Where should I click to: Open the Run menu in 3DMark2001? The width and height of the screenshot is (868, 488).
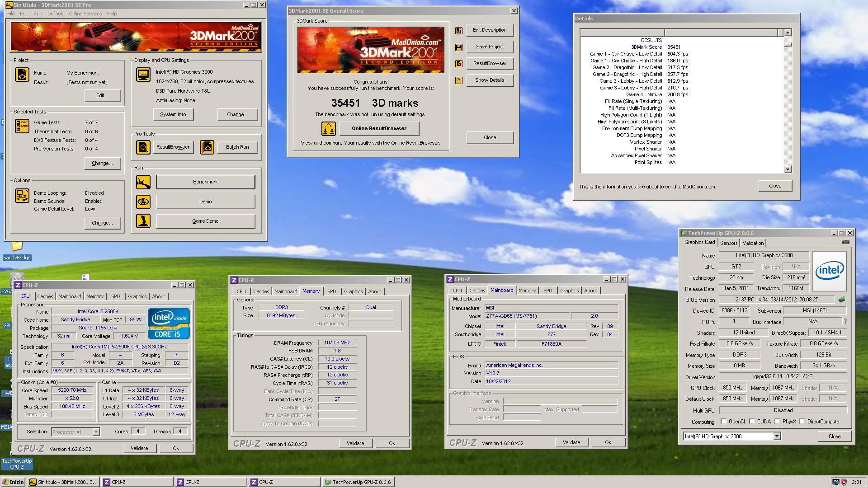[x=38, y=14]
